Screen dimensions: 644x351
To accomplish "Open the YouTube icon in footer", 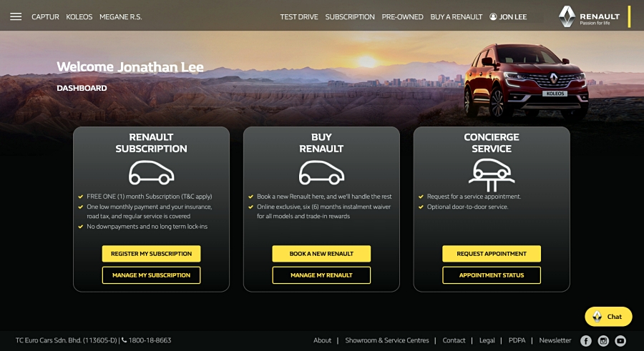I will pos(620,341).
